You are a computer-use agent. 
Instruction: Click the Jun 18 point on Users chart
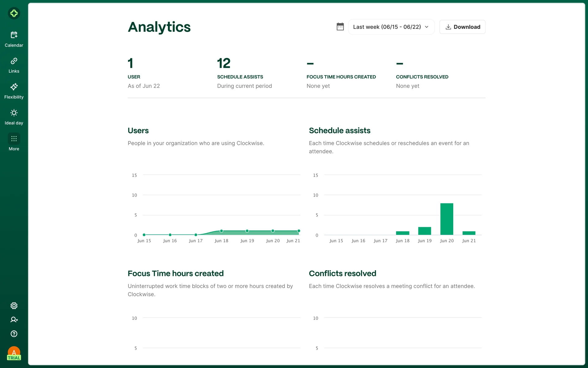click(221, 231)
